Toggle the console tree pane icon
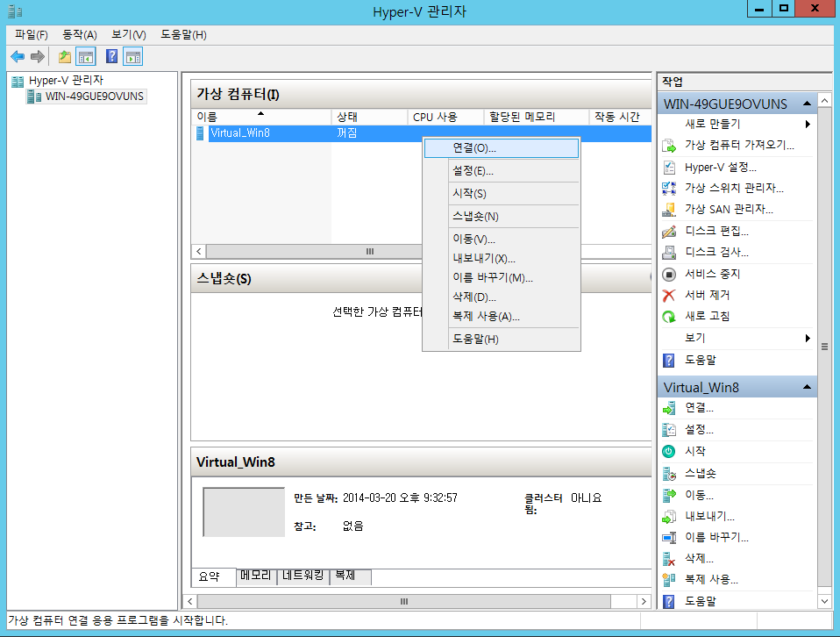 click(x=86, y=56)
